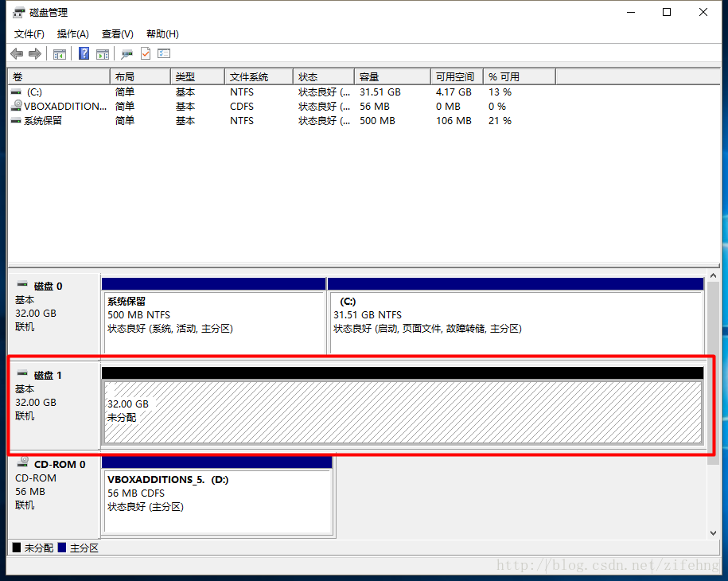Image resolution: width=728 pixels, height=581 pixels.
Task: Select the (C:) 31.51 GB NTFS partition block
Action: 516,316
